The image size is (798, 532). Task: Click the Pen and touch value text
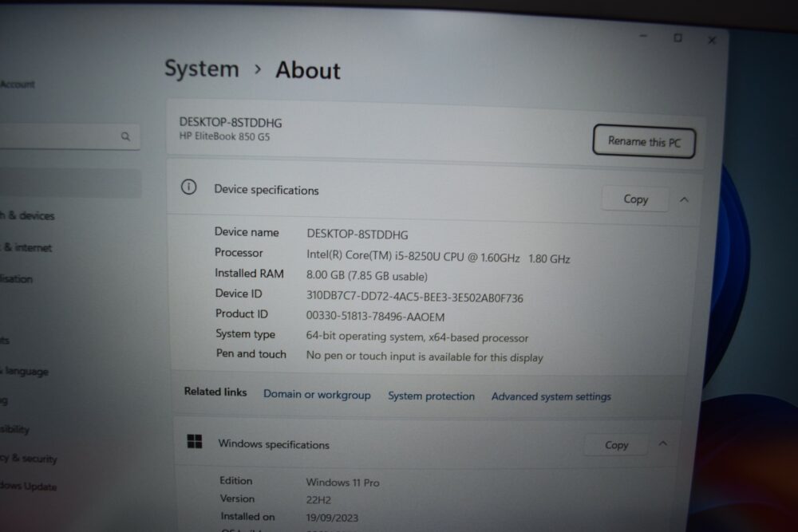click(425, 357)
